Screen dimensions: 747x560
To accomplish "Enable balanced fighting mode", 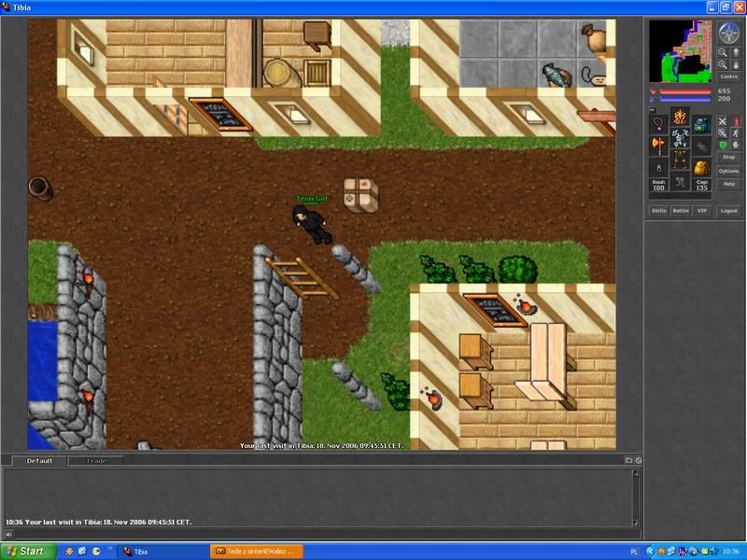I will click(x=722, y=133).
